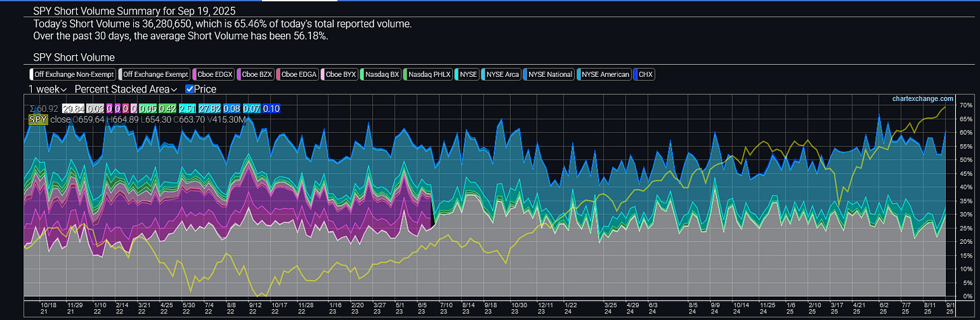The width and height of the screenshot is (980, 320).
Task: Uncheck the Price checkbox
Action: point(190,89)
